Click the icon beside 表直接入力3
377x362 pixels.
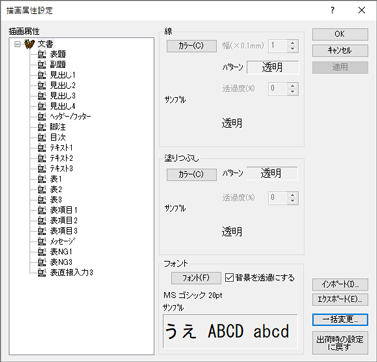click(42, 273)
